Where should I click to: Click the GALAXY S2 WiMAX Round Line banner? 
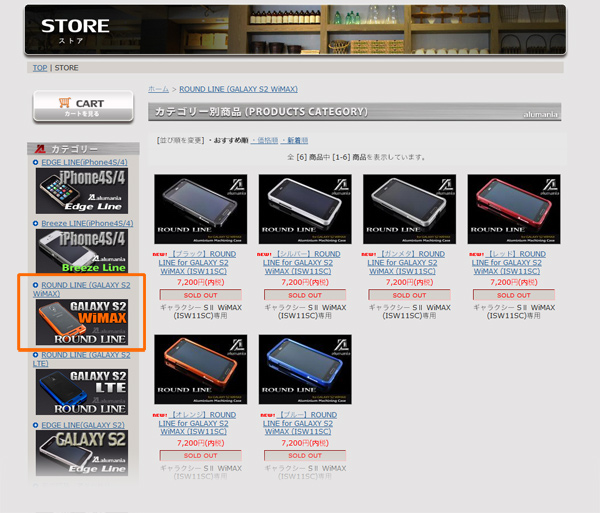point(82,322)
